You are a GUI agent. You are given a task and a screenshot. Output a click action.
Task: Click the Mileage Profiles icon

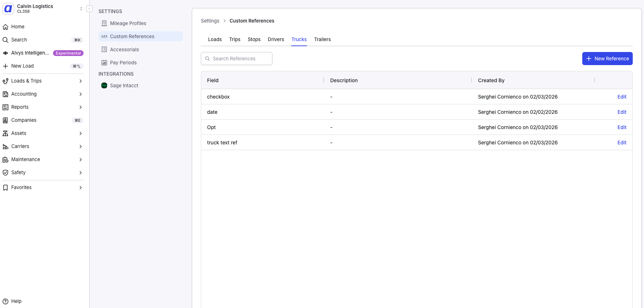(x=104, y=23)
